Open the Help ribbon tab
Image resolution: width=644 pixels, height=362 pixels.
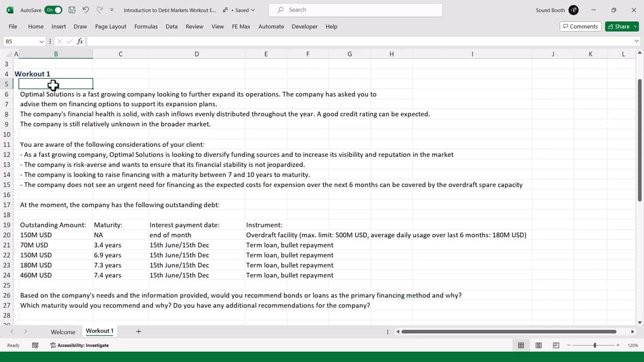point(332,26)
